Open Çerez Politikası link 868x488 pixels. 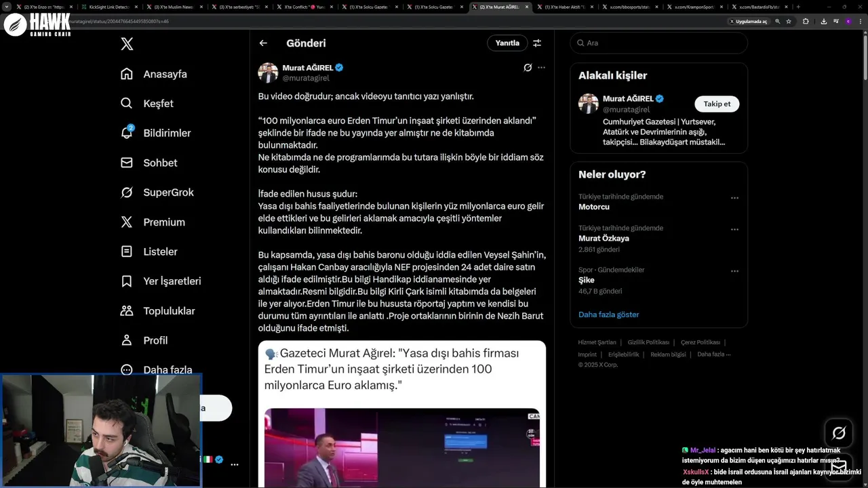[700, 342]
